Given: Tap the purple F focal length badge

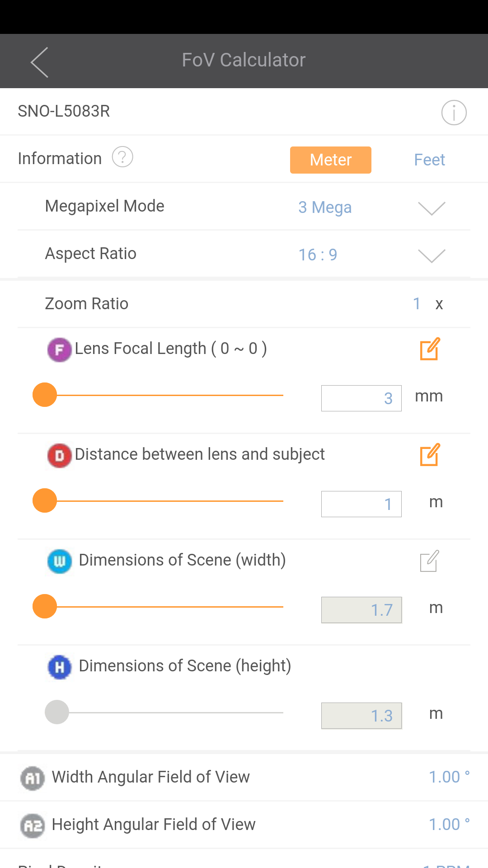Looking at the screenshot, I should click(x=60, y=350).
